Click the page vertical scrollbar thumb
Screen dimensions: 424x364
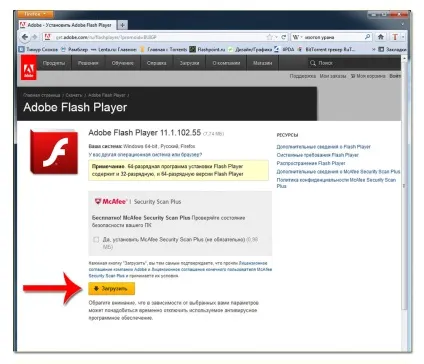coord(404,186)
